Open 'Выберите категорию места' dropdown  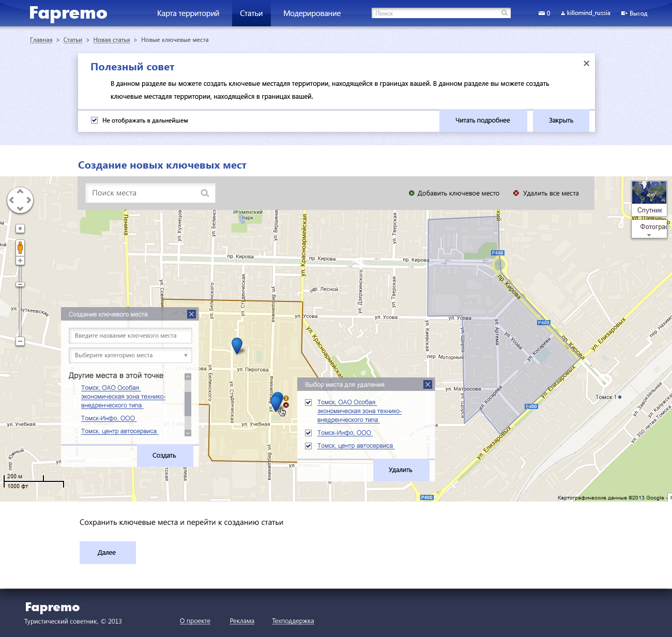click(130, 355)
